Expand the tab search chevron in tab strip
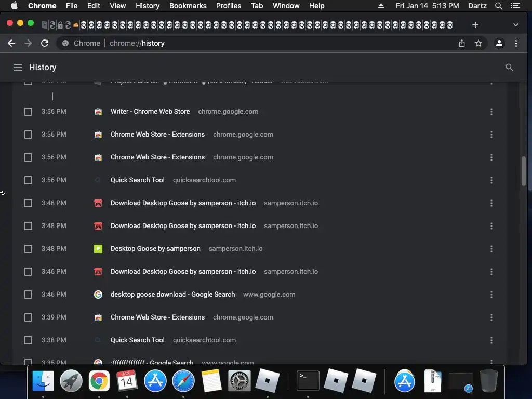This screenshot has height=399, width=532. click(x=516, y=25)
